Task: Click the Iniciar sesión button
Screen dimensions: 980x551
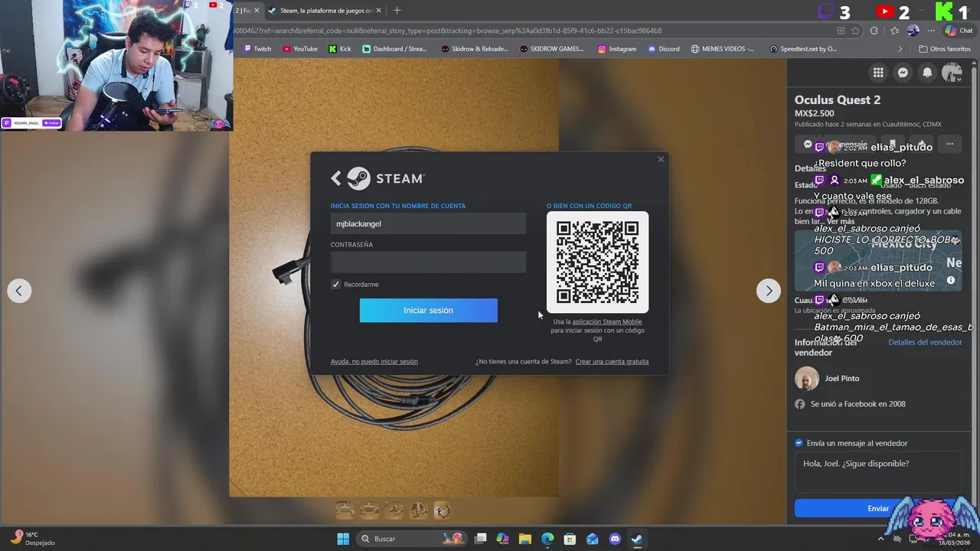Action: click(x=428, y=310)
